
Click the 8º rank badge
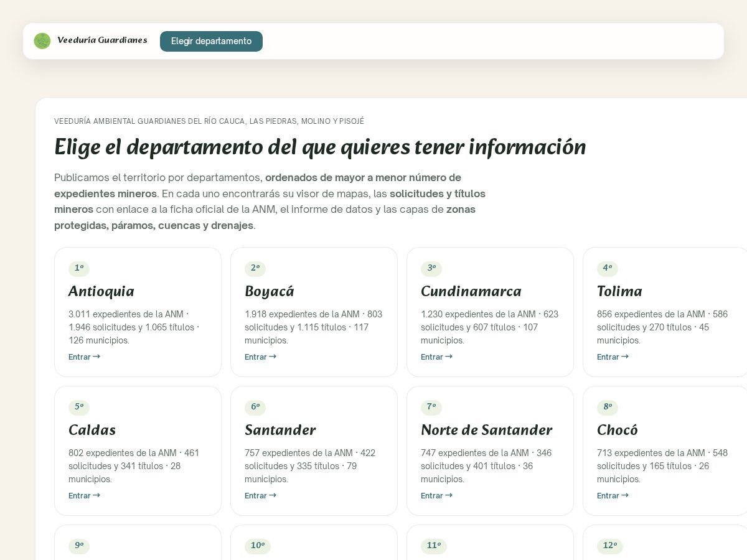coord(608,407)
